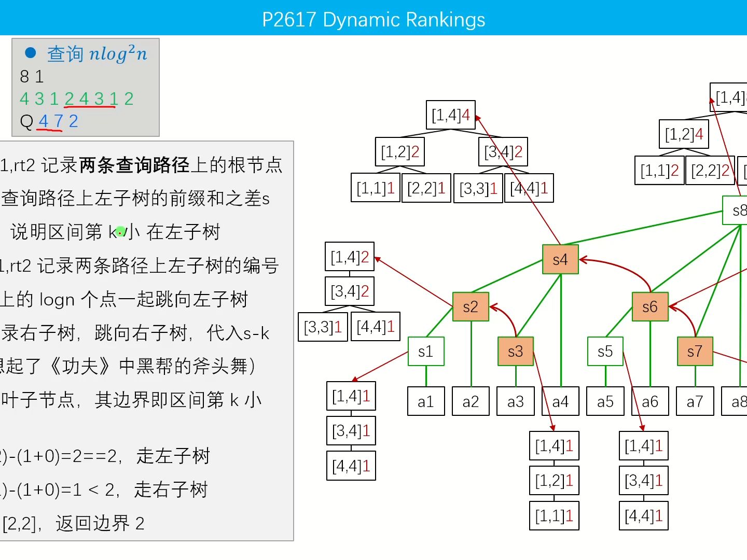The image size is (747, 560).
Task: Click leaf box a4
Action: (560, 401)
